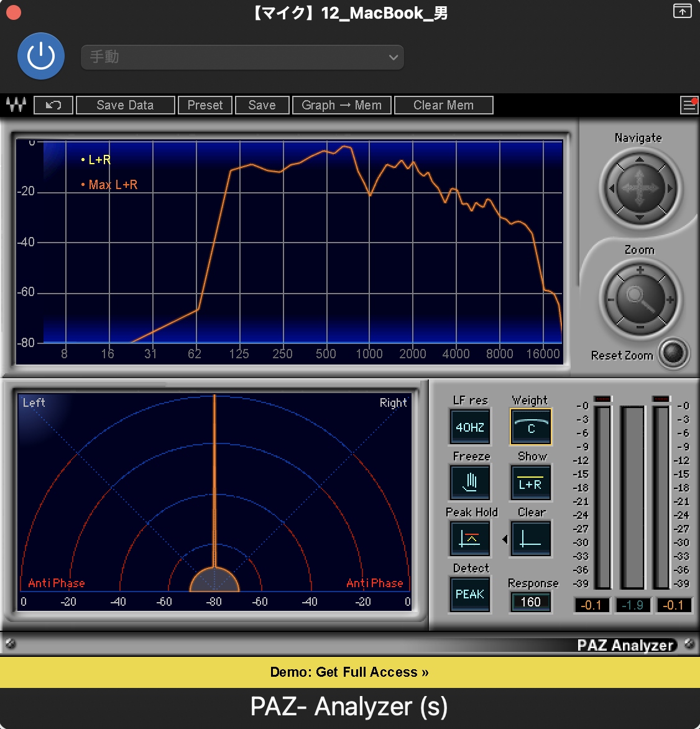Click the center of the Navigate pad
700x729 pixels.
click(x=640, y=188)
